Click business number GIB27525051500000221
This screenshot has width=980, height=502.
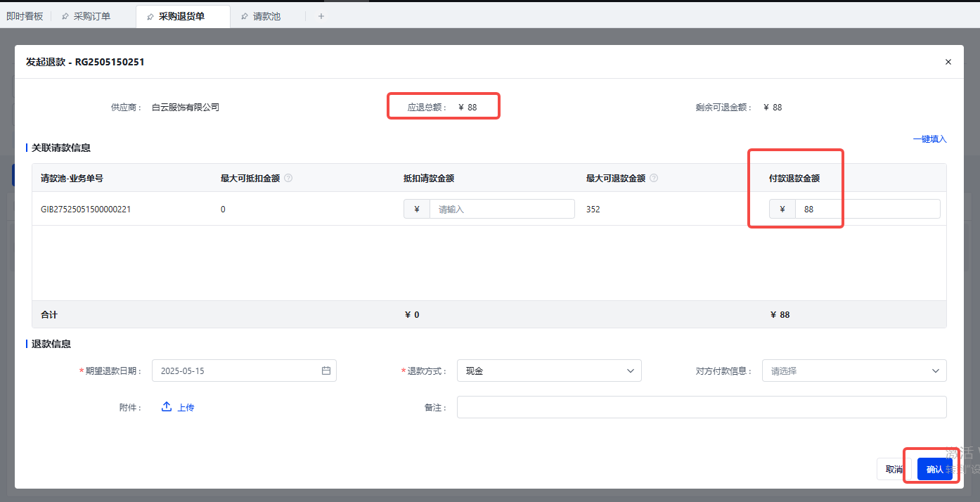pyautogui.click(x=86, y=209)
